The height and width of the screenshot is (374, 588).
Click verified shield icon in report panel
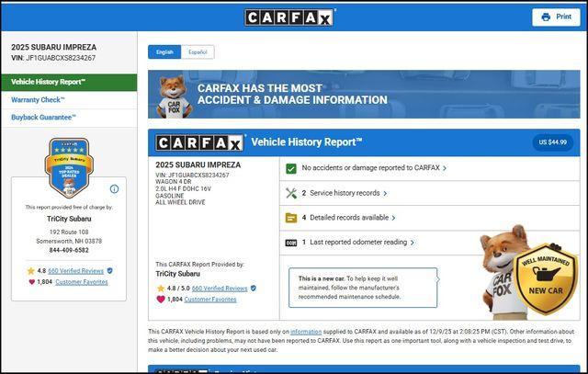point(254,289)
